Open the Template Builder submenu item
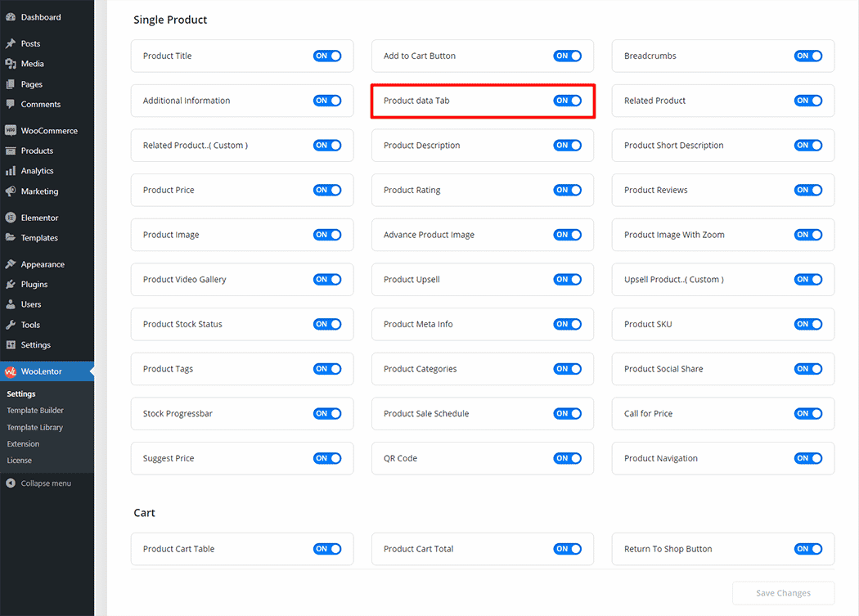The width and height of the screenshot is (859, 616). [35, 411]
